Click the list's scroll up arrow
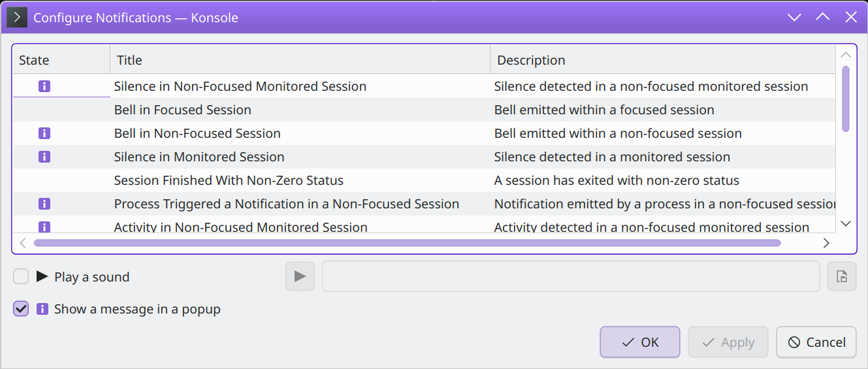Viewport: 868px width, 369px height. [x=846, y=56]
